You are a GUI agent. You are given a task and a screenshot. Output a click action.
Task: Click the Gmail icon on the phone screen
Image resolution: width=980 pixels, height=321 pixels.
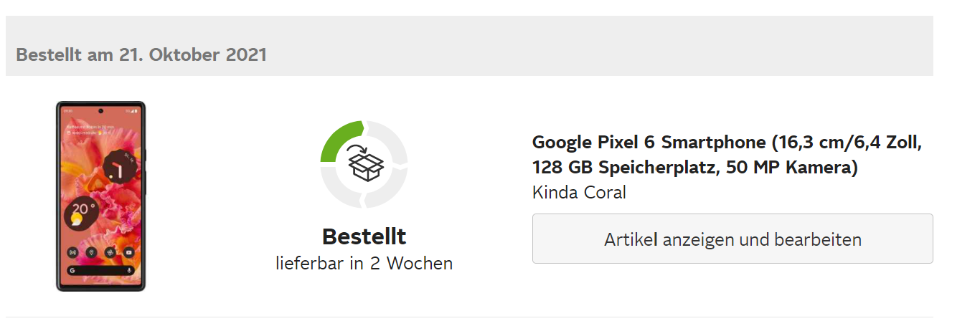pos(72,252)
